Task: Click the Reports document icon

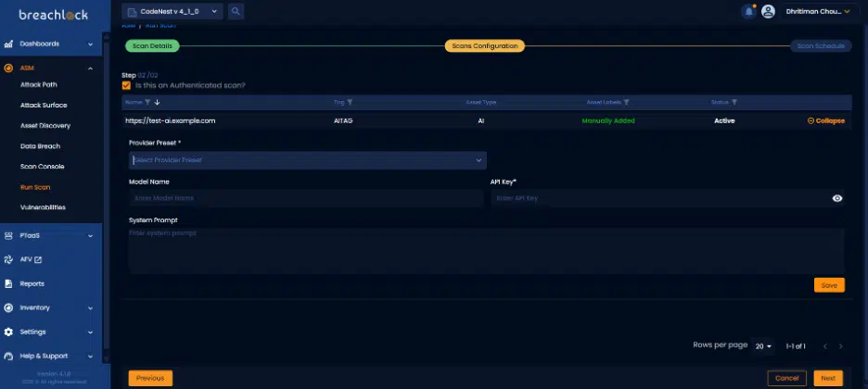Action: click(x=8, y=284)
